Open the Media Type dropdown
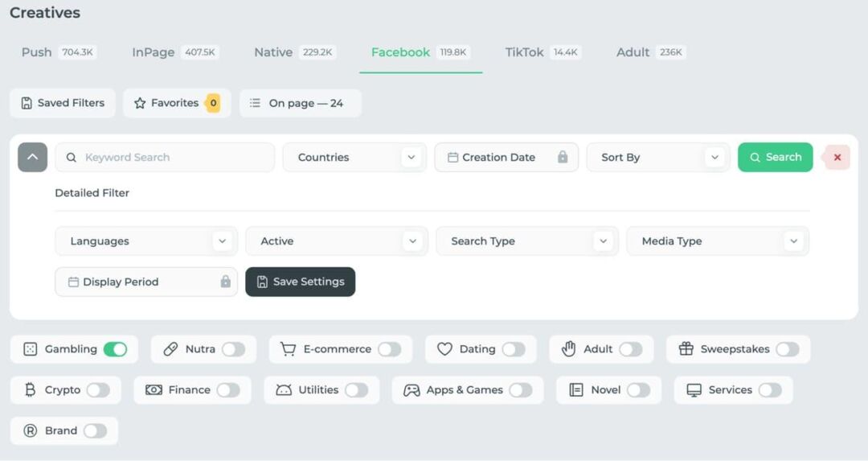The width and height of the screenshot is (868, 461). [718, 241]
